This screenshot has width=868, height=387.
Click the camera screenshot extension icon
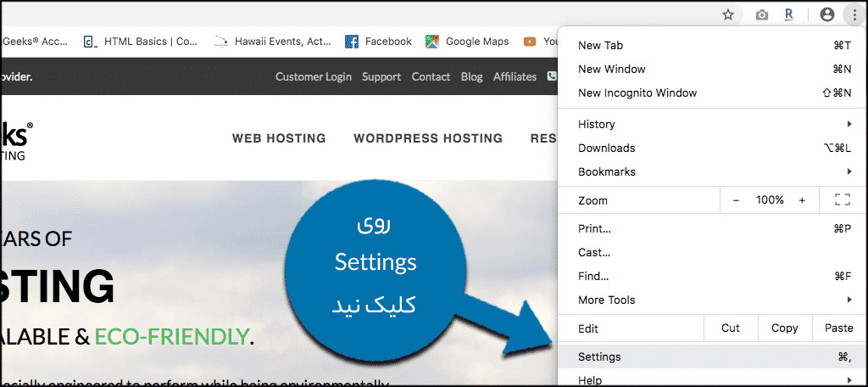[x=762, y=15]
